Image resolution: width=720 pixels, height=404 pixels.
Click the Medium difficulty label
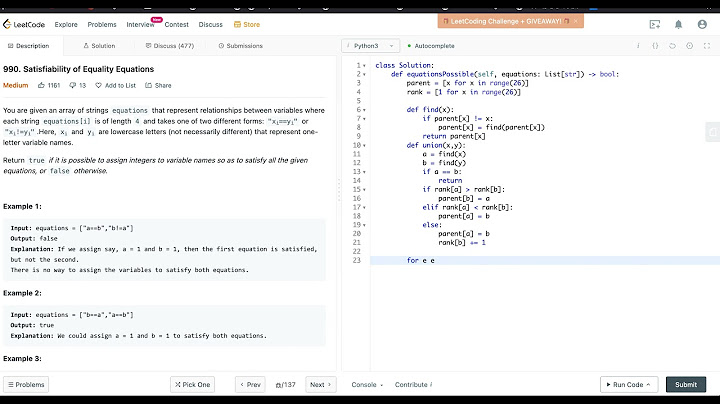pyautogui.click(x=16, y=85)
